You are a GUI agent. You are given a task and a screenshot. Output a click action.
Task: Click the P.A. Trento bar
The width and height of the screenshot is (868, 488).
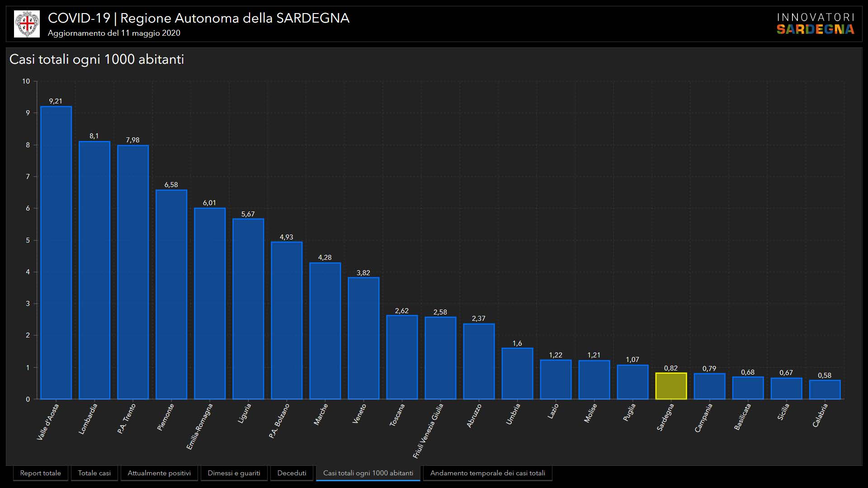click(133, 272)
